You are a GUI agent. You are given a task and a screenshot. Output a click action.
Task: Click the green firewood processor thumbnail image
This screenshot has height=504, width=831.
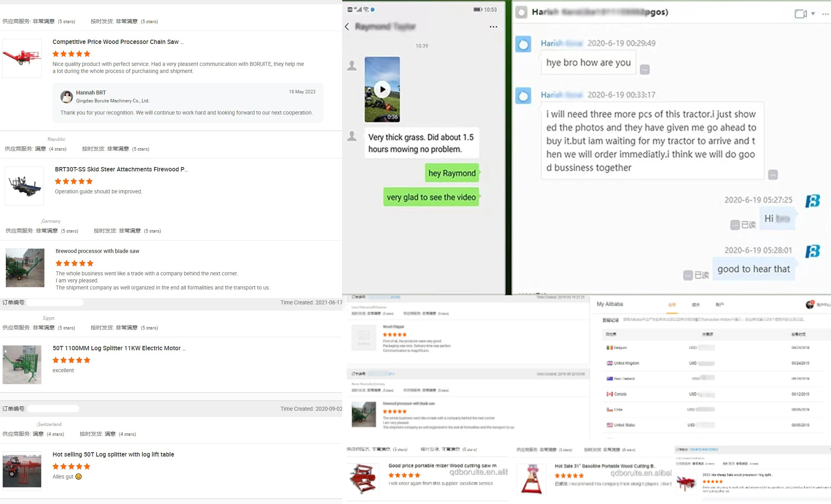pyautogui.click(x=25, y=267)
